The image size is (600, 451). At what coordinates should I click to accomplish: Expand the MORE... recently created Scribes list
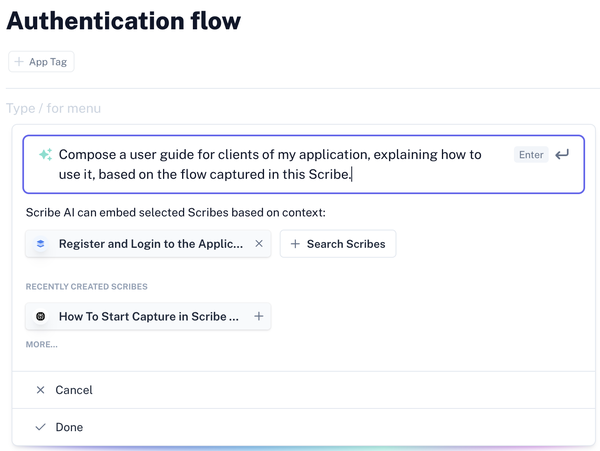[x=42, y=344]
